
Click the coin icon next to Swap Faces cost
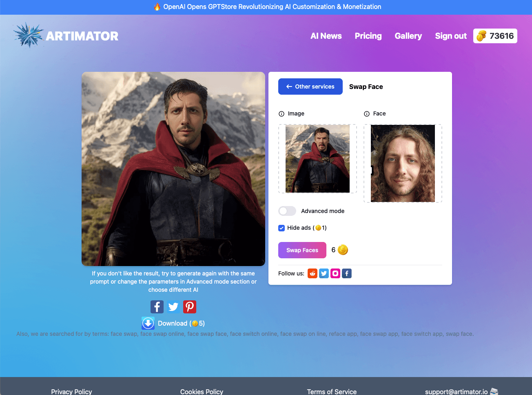coord(343,250)
